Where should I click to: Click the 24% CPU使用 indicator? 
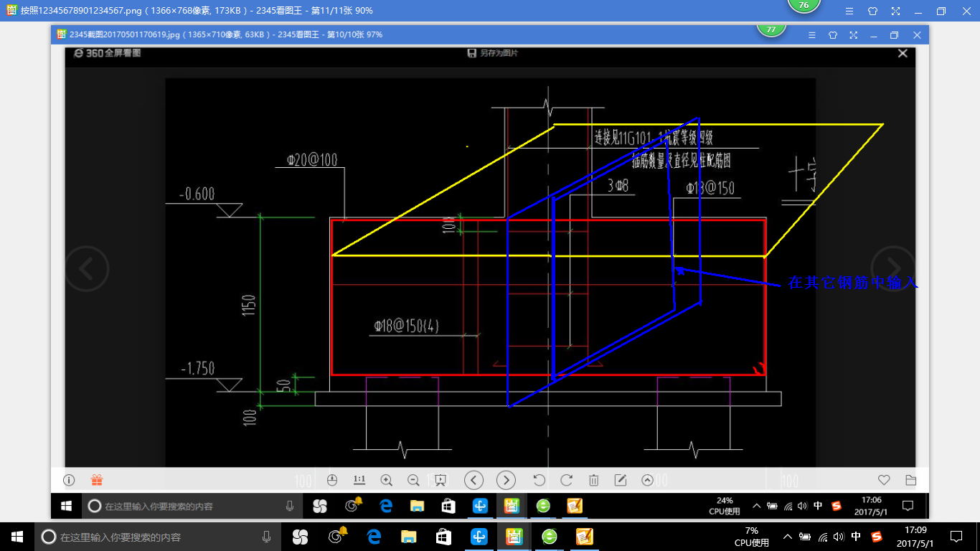[x=725, y=506]
